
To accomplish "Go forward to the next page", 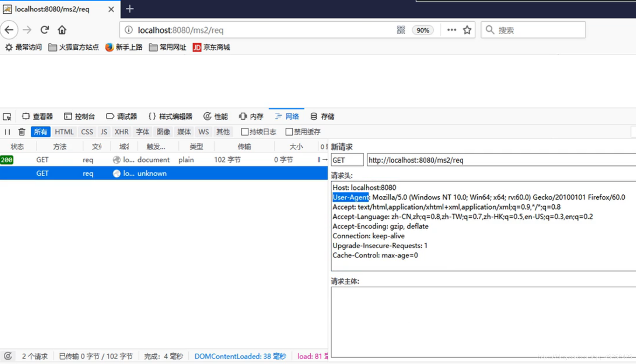I will (27, 30).
